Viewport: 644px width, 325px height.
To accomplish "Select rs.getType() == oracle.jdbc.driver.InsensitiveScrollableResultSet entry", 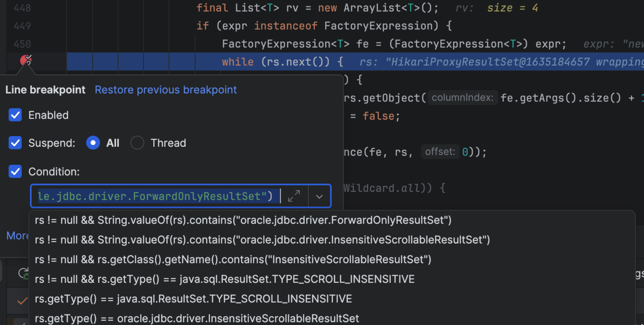I will click(x=197, y=318).
